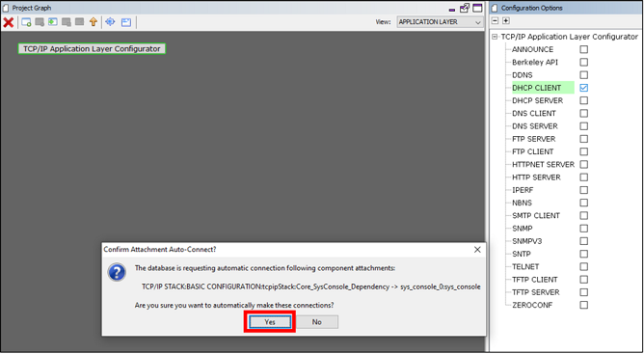
Task: Collapse all with the minus icon in Configuration Options
Action: 496,21
